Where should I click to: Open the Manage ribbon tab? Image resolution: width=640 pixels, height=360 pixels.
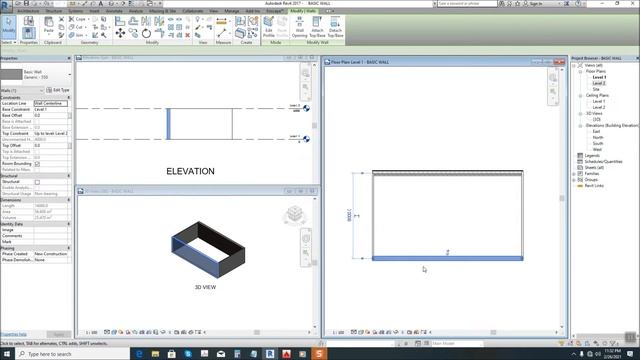(x=232, y=11)
